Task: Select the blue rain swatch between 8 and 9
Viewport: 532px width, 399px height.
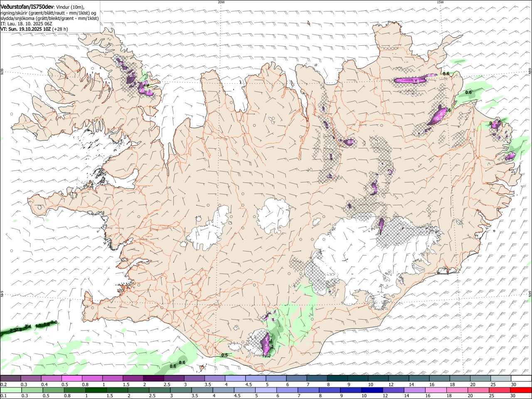Action: pos(329,390)
